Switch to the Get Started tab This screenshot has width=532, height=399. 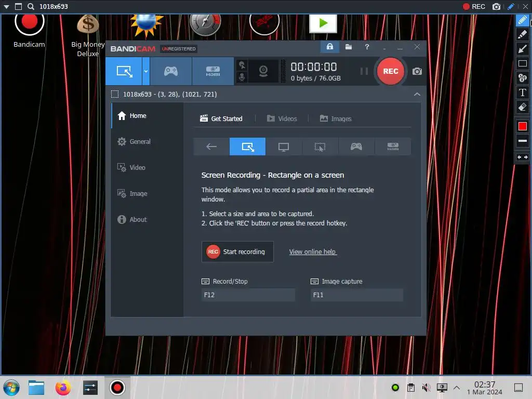(221, 119)
